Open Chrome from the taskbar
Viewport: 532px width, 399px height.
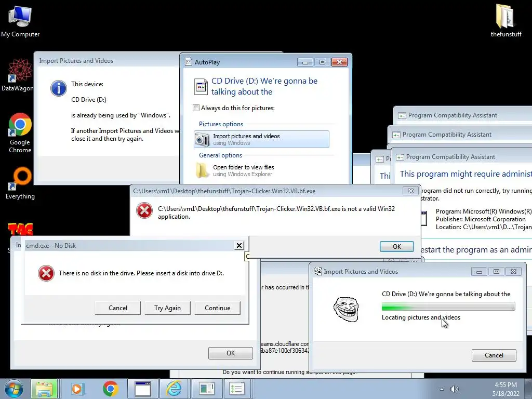[x=110, y=389]
